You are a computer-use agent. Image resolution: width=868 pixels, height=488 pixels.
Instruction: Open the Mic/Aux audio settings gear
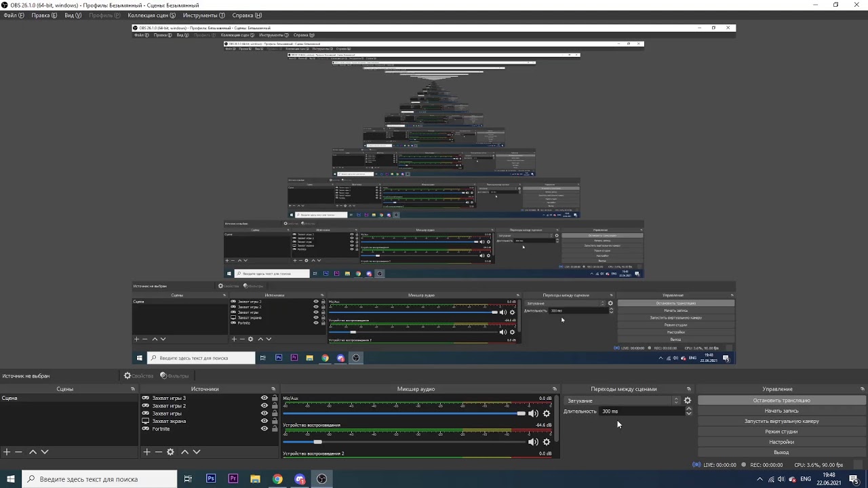click(547, 413)
